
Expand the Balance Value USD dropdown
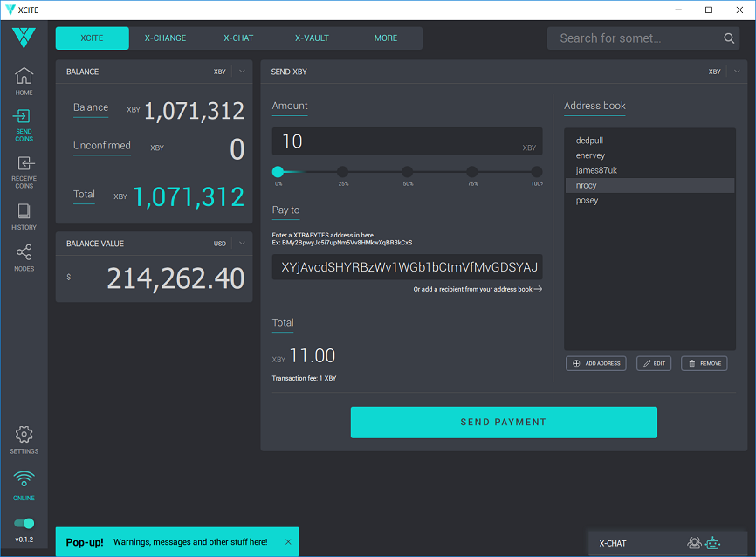pyautogui.click(x=242, y=244)
